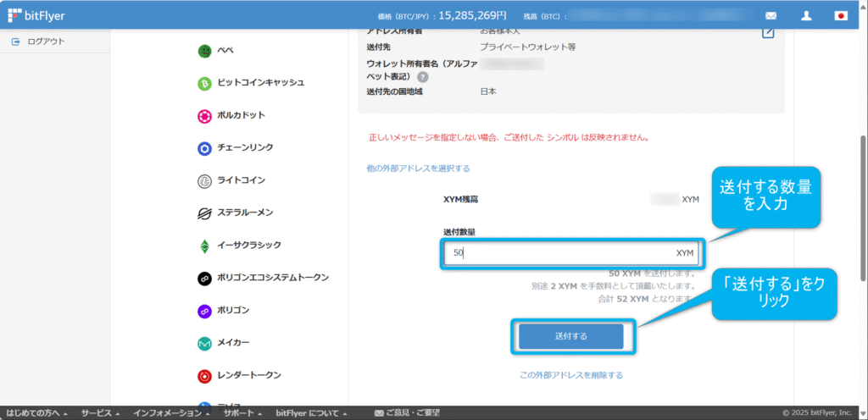Screen dimensions: 868x420
Task: Select the ビットコインキャッシュ coin icon
Action: tap(205, 84)
